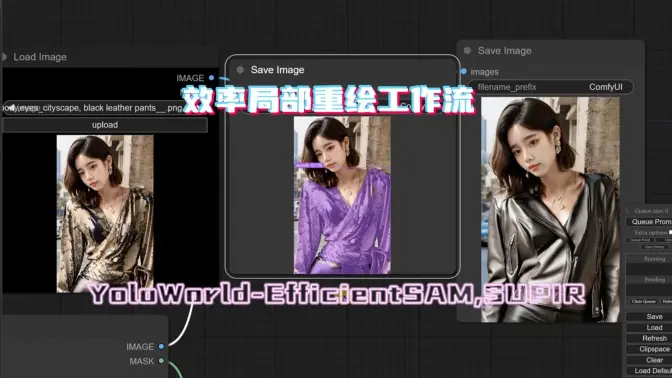Click the Queue Front button

tap(641, 240)
